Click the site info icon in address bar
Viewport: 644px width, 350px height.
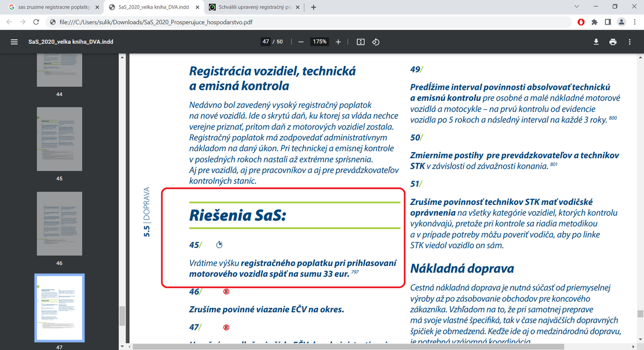[x=53, y=22]
